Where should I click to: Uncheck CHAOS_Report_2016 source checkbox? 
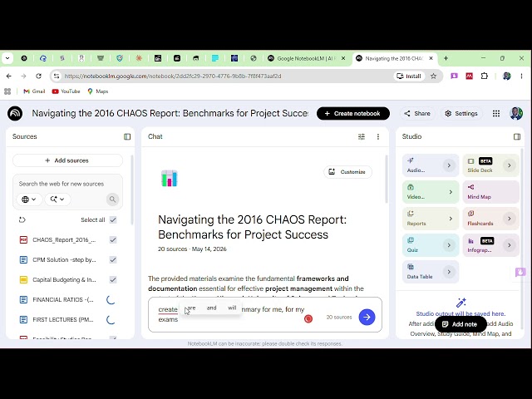(113, 240)
